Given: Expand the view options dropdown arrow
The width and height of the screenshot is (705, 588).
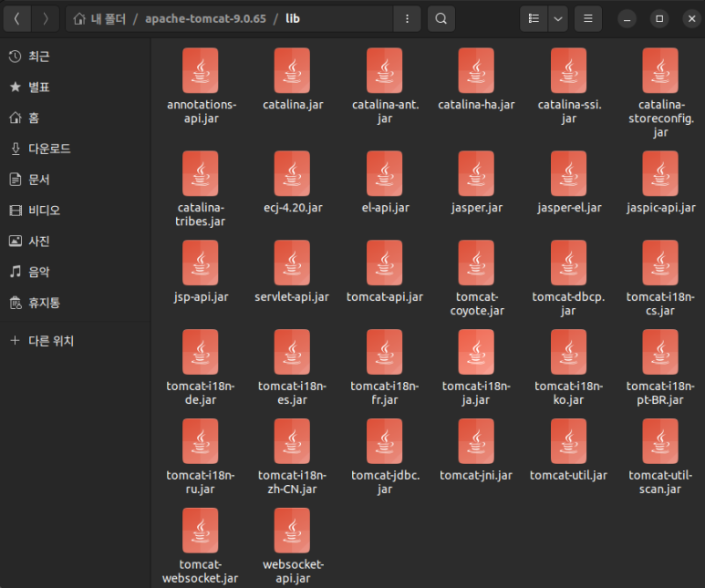Looking at the screenshot, I should 558,19.
